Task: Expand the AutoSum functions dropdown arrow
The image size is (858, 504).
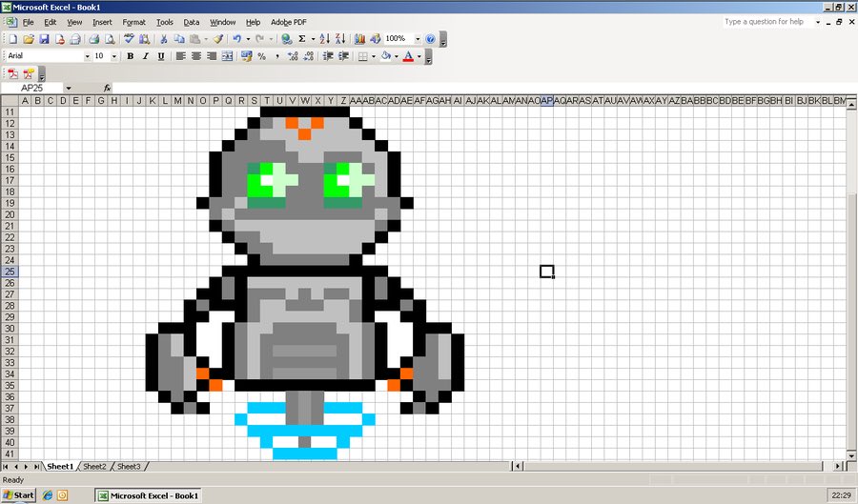Action: click(313, 39)
